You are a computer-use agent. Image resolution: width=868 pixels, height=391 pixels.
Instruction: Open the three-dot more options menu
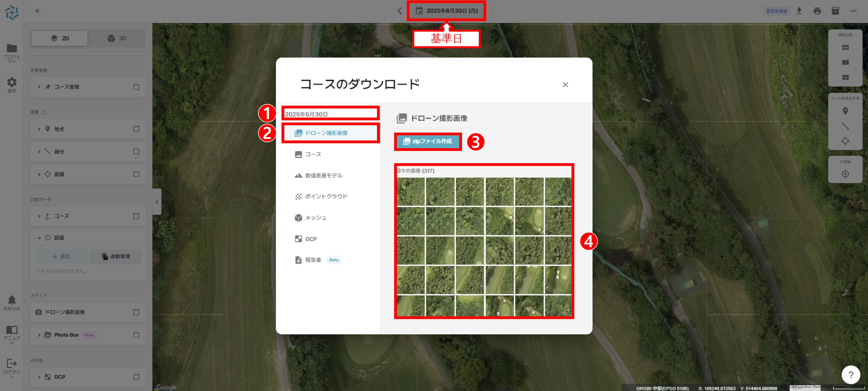(x=853, y=11)
